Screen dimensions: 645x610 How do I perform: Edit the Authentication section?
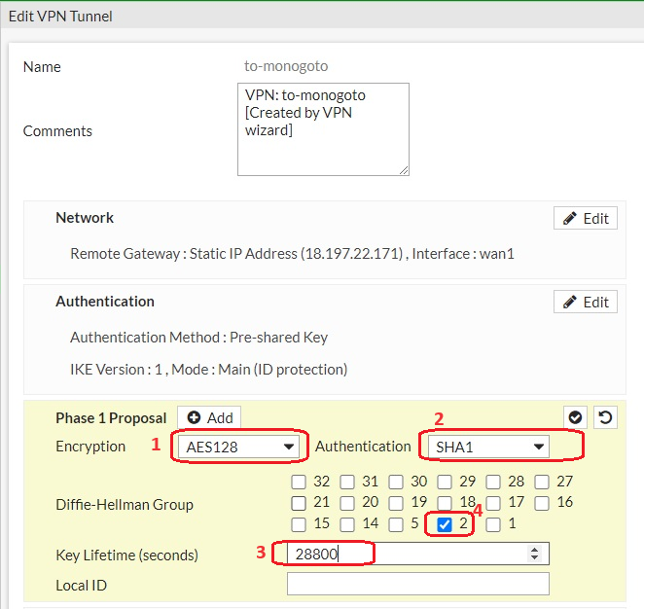(x=585, y=302)
